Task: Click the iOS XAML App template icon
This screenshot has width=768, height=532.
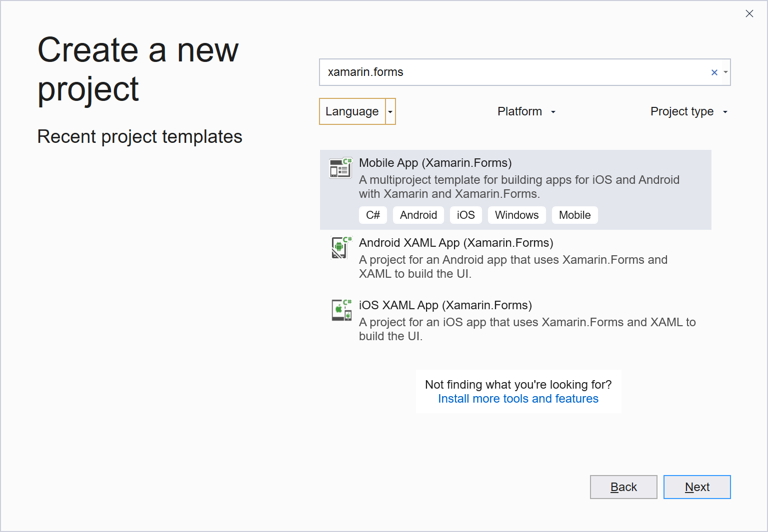Action: 341,310
